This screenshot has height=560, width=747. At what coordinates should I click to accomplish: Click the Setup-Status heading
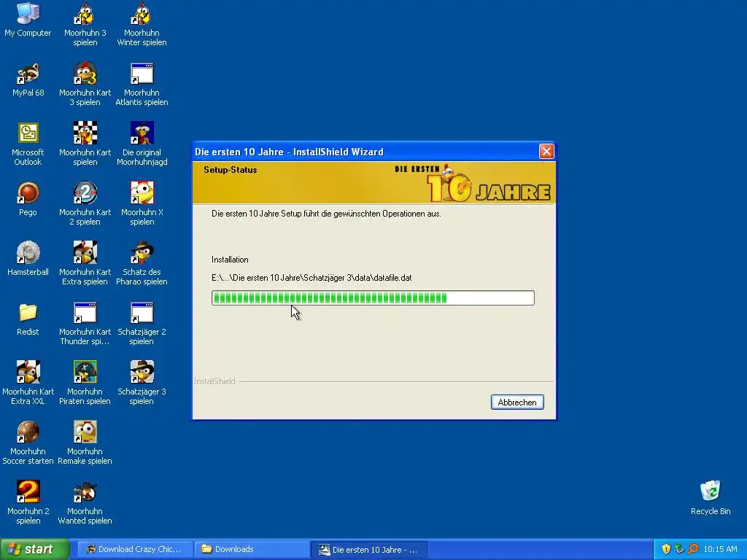click(230, 170)
